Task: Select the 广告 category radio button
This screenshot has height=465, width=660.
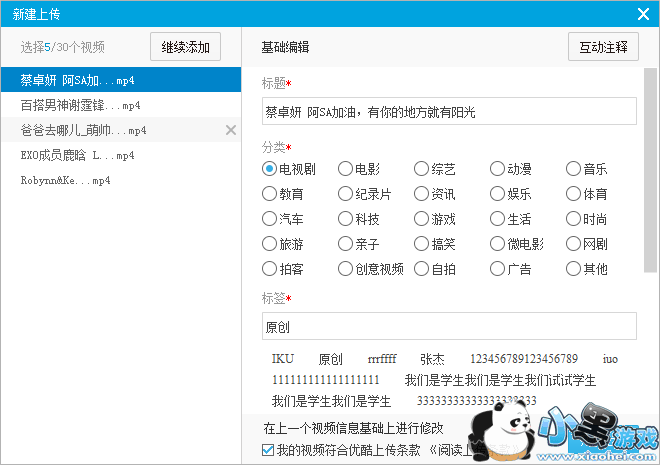Action: point(497,268)
